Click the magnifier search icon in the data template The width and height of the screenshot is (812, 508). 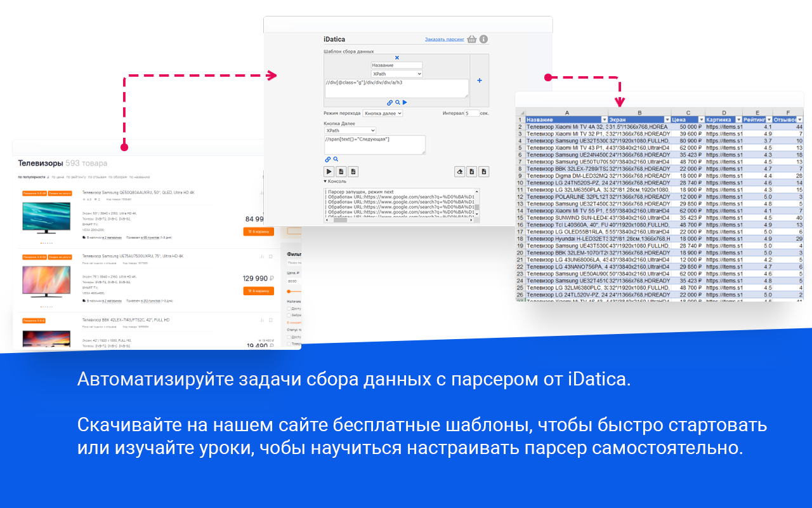397,102
